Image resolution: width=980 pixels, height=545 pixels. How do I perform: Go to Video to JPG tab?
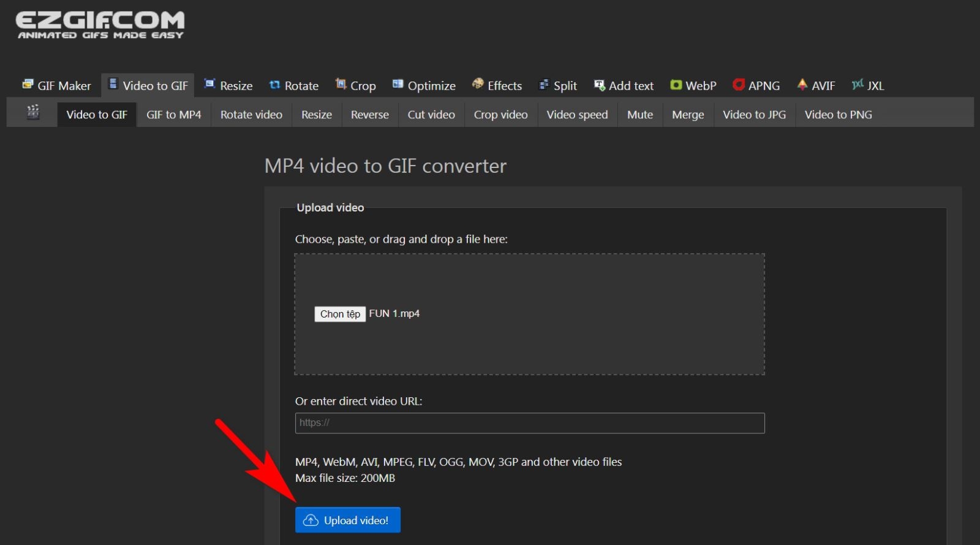[x=754, y=115]
